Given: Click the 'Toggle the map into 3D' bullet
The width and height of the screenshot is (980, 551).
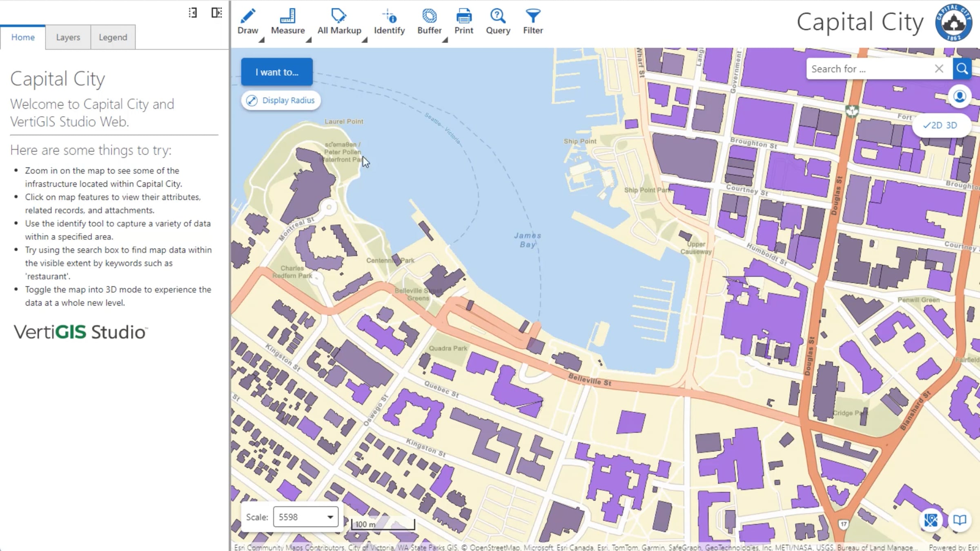Looking at the screenshot, I should (x=118, y=296).
